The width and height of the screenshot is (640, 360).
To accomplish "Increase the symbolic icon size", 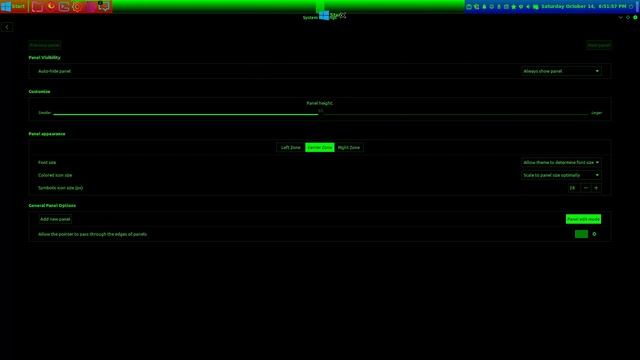I will 596,188.
